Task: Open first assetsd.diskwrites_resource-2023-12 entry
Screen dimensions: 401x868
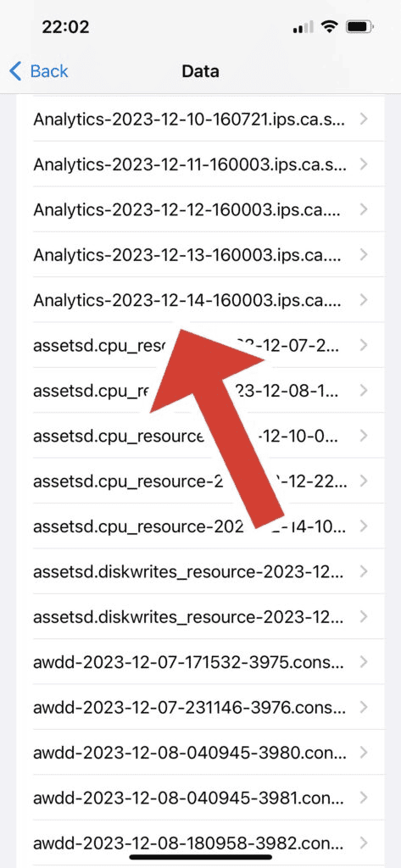Action: (x=200, y=571)
